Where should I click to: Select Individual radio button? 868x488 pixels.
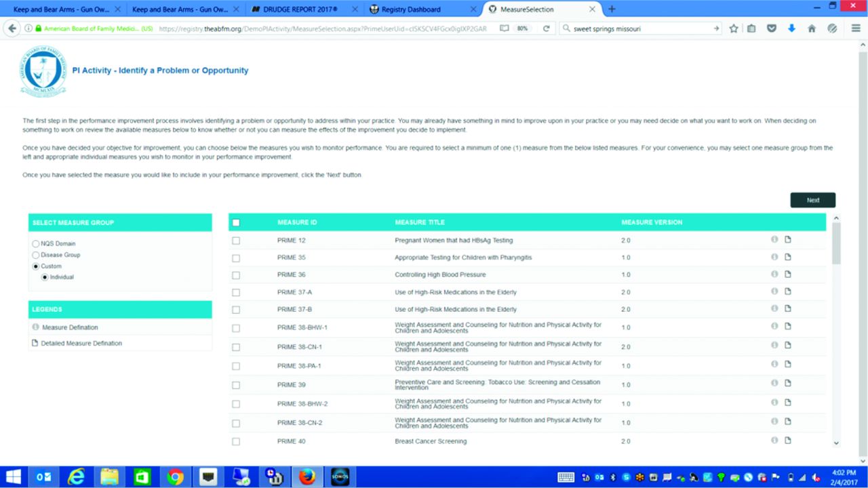click(45, 277)
